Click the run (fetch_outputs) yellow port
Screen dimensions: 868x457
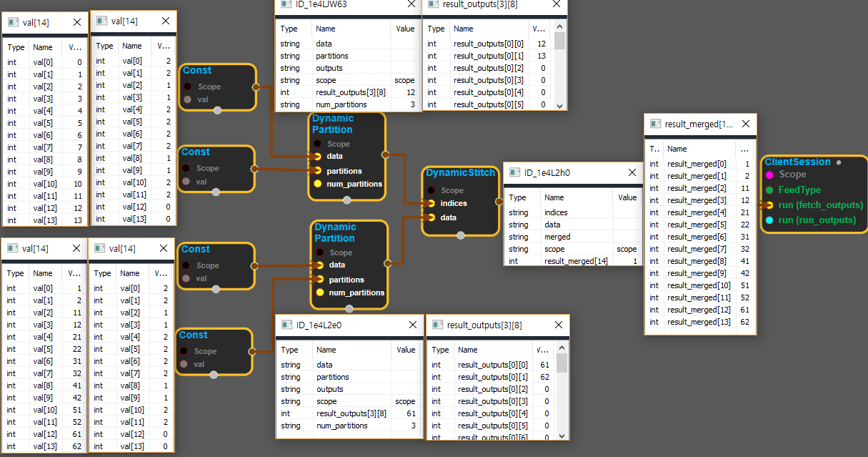769,205
